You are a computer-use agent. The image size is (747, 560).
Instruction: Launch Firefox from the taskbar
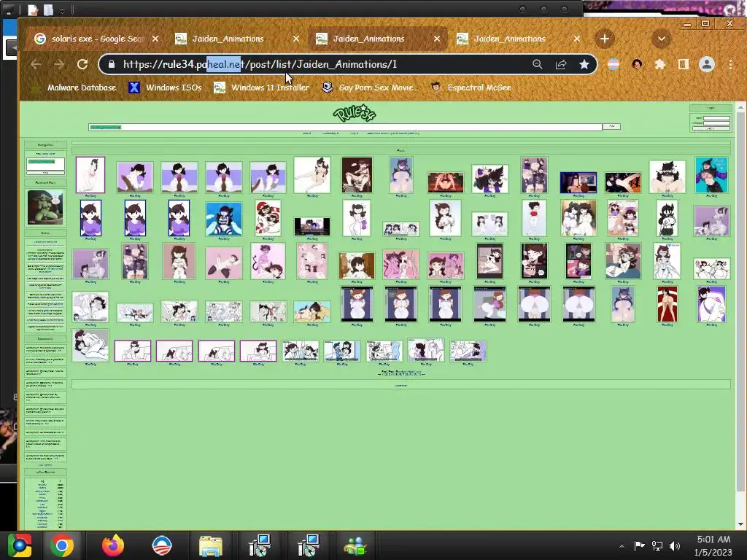[x=113, y=545]
